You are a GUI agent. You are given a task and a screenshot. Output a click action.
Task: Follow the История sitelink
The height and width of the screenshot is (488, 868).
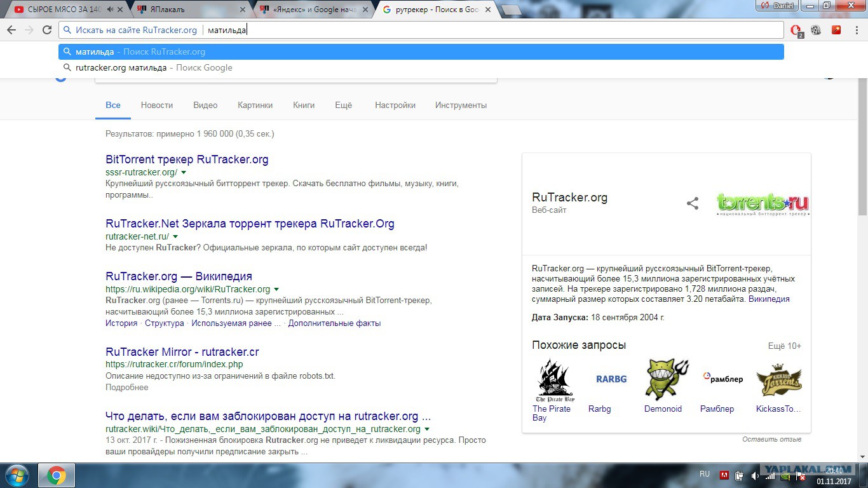121,323
